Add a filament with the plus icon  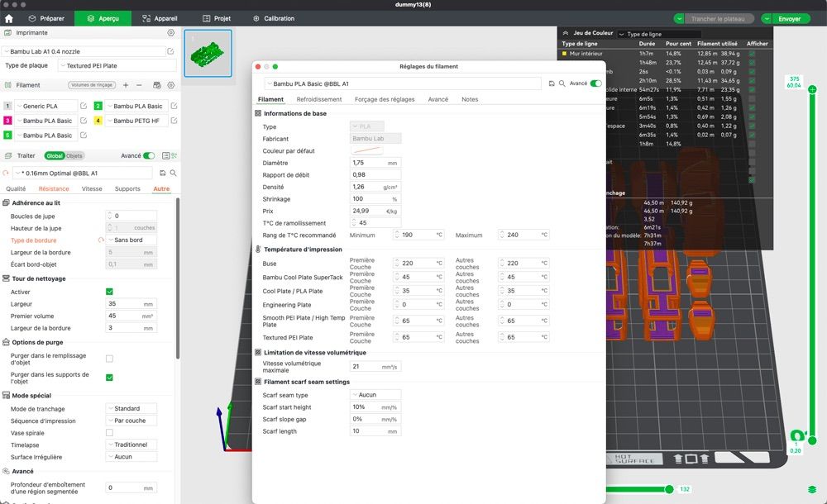pyautogui.click(x=126, y=85)
